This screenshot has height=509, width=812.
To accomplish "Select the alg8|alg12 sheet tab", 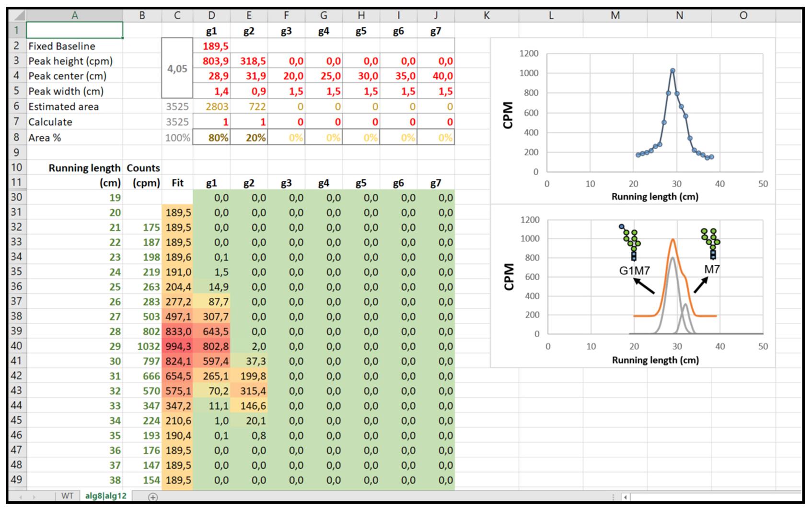I will (105, 496).
